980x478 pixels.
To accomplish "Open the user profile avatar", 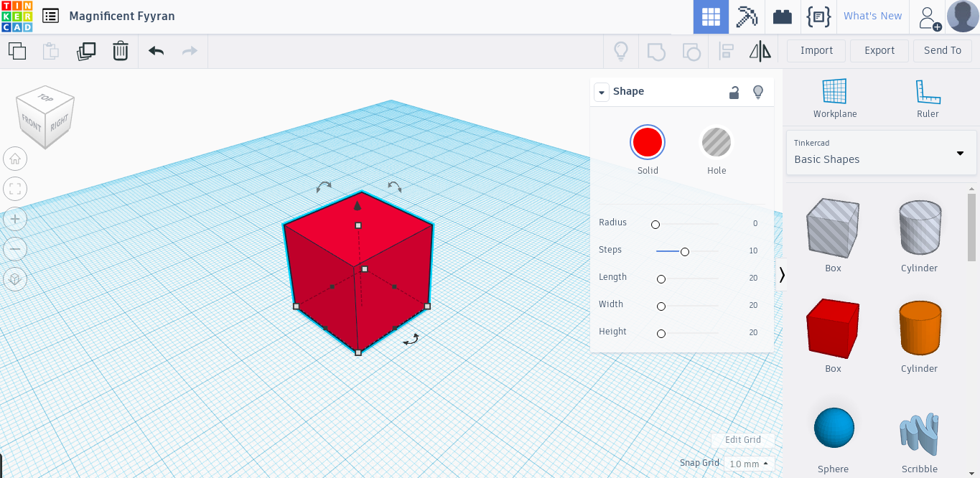I will pos(963,17).
